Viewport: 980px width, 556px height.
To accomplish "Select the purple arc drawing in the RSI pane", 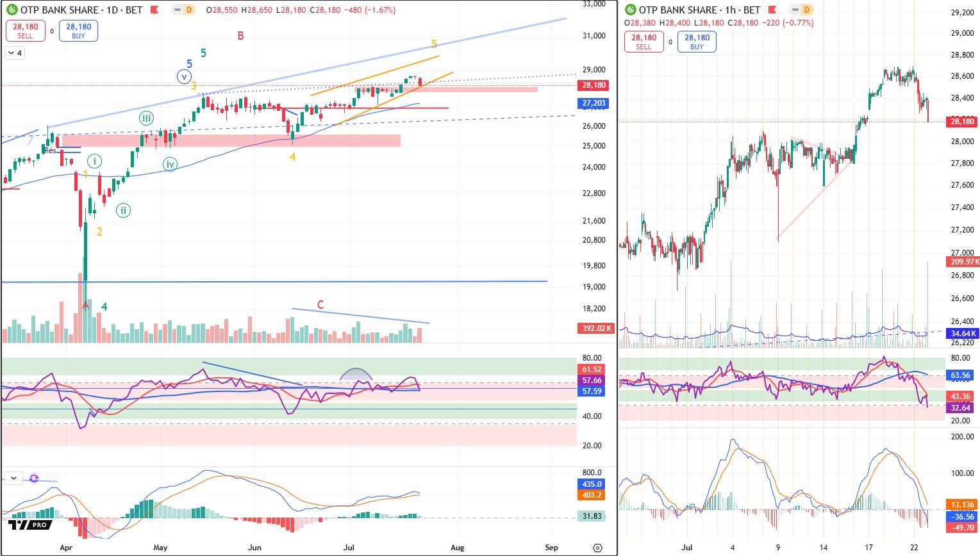I will (357, 375).
